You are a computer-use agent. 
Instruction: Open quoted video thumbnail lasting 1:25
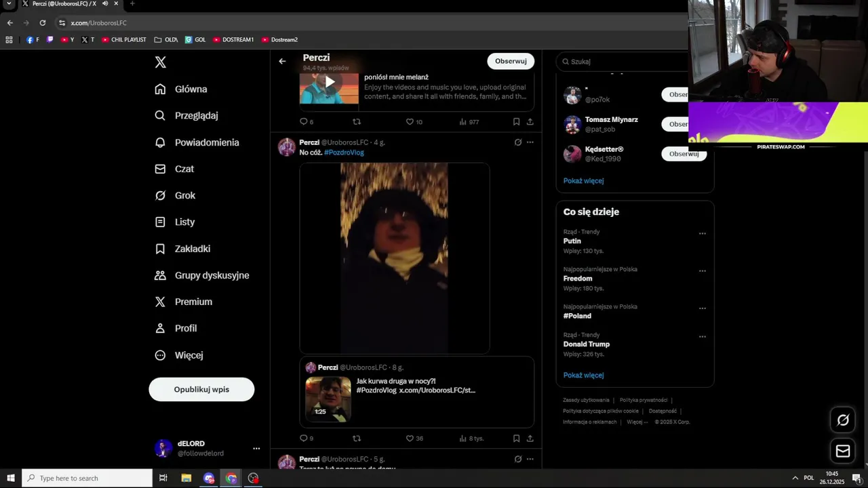[x=328, y=399]
